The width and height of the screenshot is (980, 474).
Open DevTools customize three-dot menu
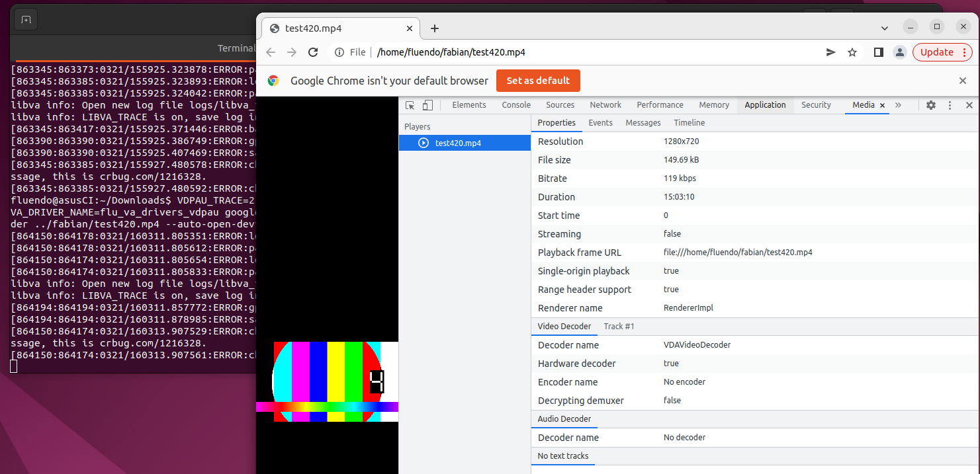pyautogui.click(x=950, y=104)
